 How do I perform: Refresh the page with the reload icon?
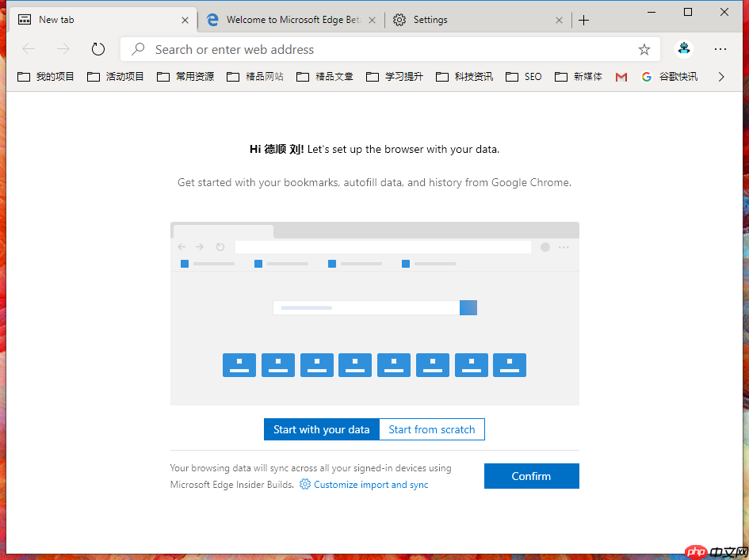tap(97, 48)
